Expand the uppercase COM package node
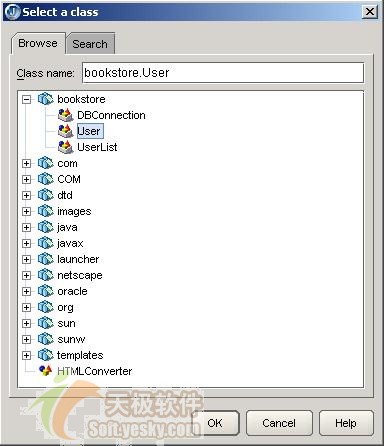 (x=26, y=179)
